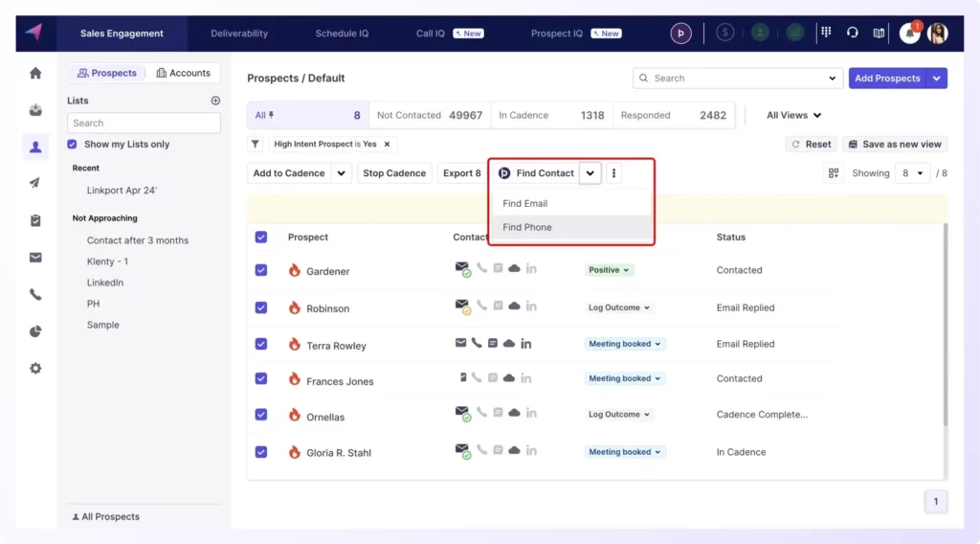Open the notifications bell

[909, 33]
